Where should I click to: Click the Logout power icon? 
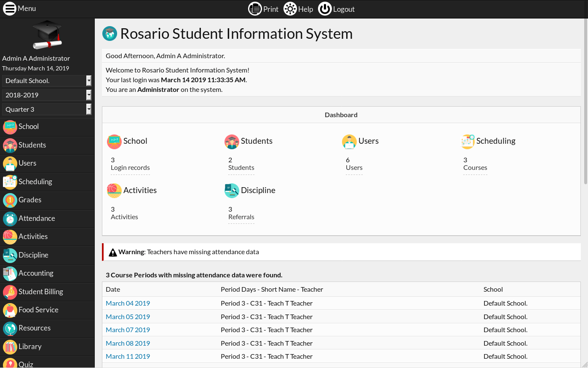(x=325, y=9)
